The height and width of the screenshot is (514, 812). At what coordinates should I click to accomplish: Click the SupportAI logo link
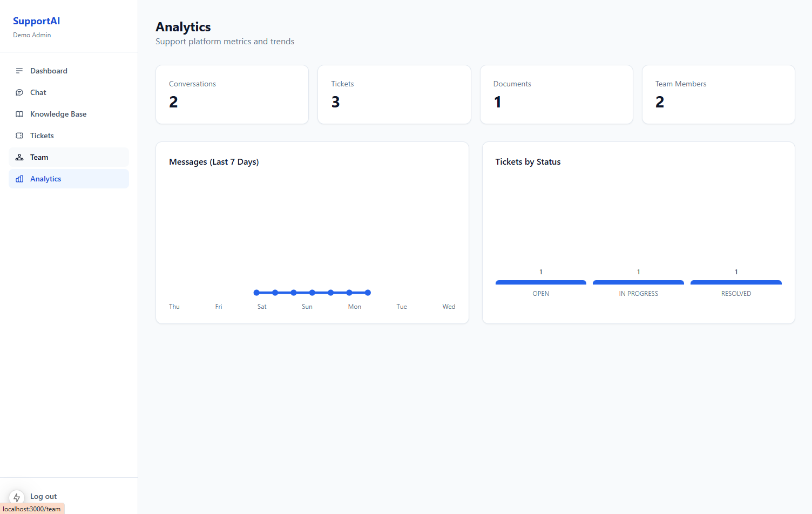(x=37, y=21)
